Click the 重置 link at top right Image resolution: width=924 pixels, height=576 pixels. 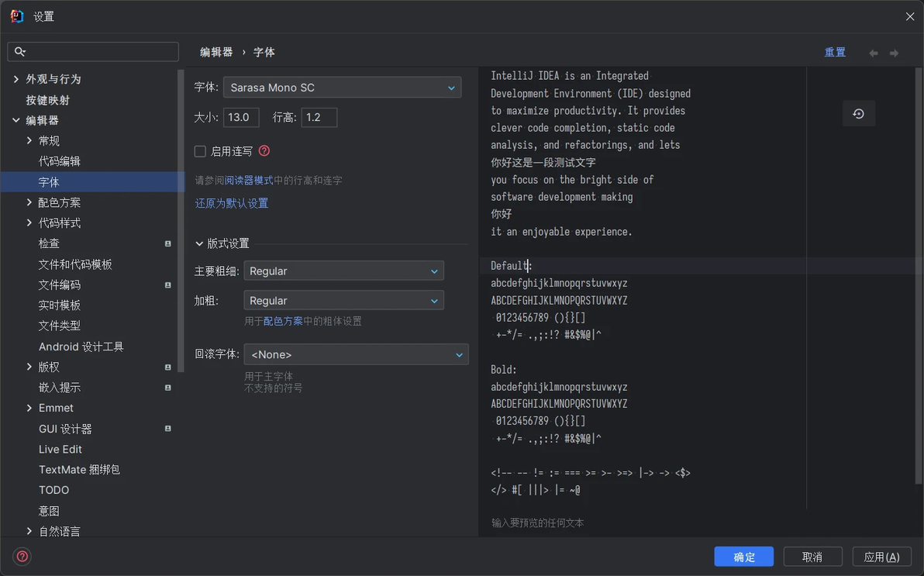pos(834,53)
